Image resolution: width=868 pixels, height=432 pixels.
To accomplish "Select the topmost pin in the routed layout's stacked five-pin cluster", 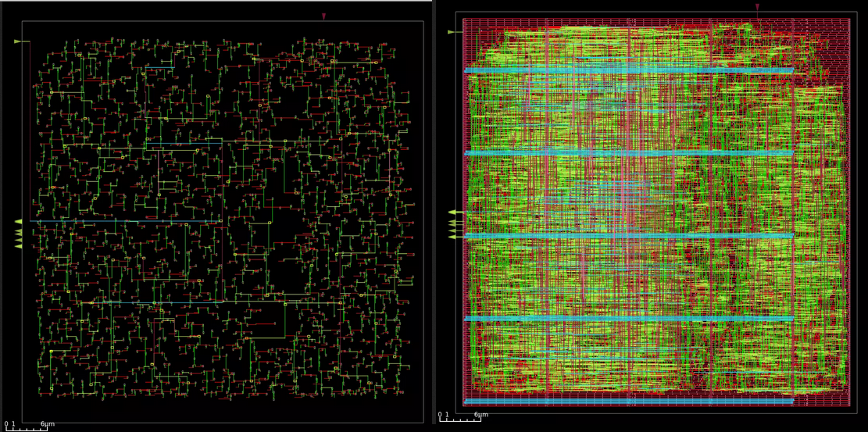I will pyautogui.click(x=452, y=212).
